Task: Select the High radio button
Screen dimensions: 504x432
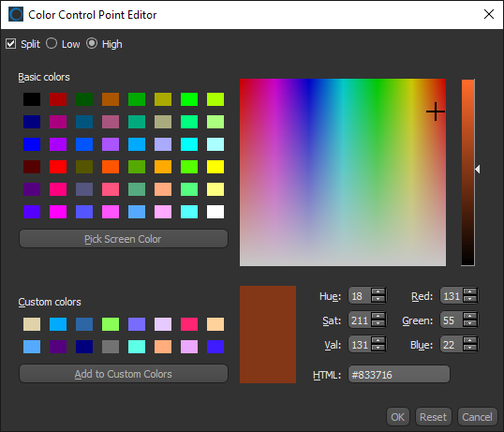Action: [x=92, y=43]
